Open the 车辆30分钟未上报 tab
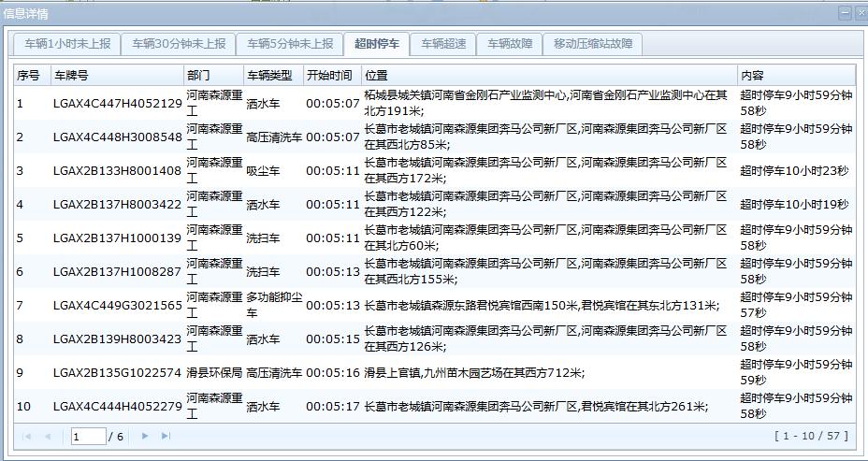Image resolution: width=868 pixels, height=461 pixels. coord(179,44)
